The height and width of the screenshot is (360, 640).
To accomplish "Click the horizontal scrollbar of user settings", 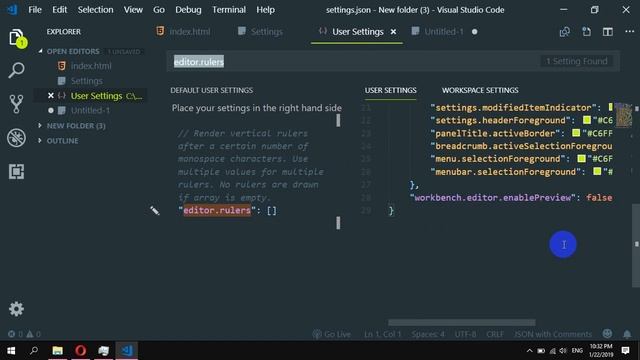I will point(462,322).
